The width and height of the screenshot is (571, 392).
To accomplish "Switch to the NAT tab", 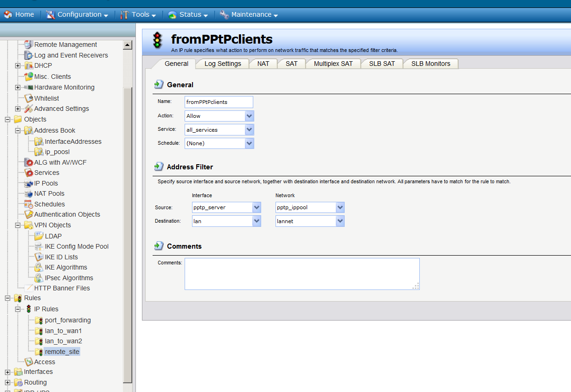I will (263, 64).
